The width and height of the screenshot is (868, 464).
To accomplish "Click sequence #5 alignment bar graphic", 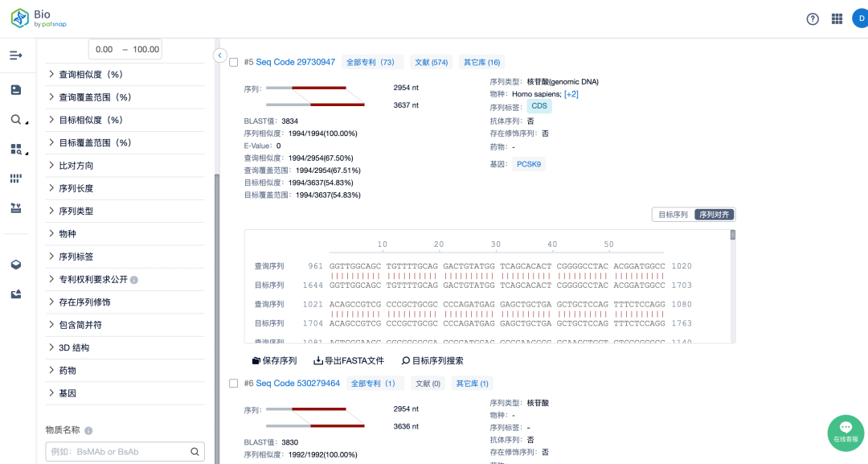I will [x=315, y=96].
